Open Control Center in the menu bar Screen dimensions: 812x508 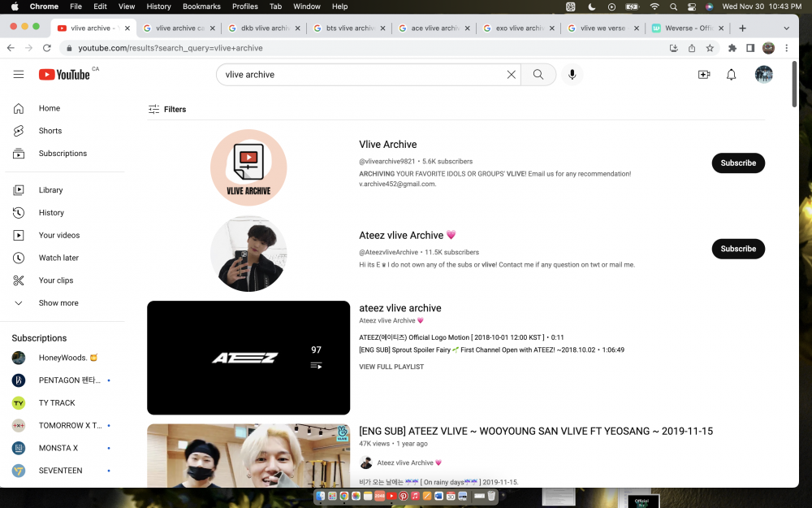pyautogui.click(x=691, y=7)
